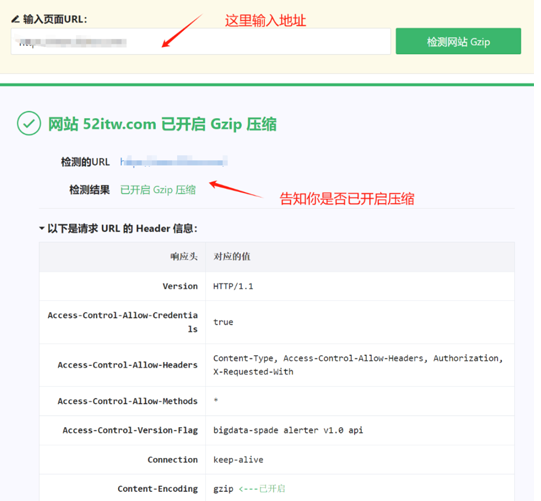Click the Content-Type, Authorization value text
541x501 pixels.
(358, 365)
